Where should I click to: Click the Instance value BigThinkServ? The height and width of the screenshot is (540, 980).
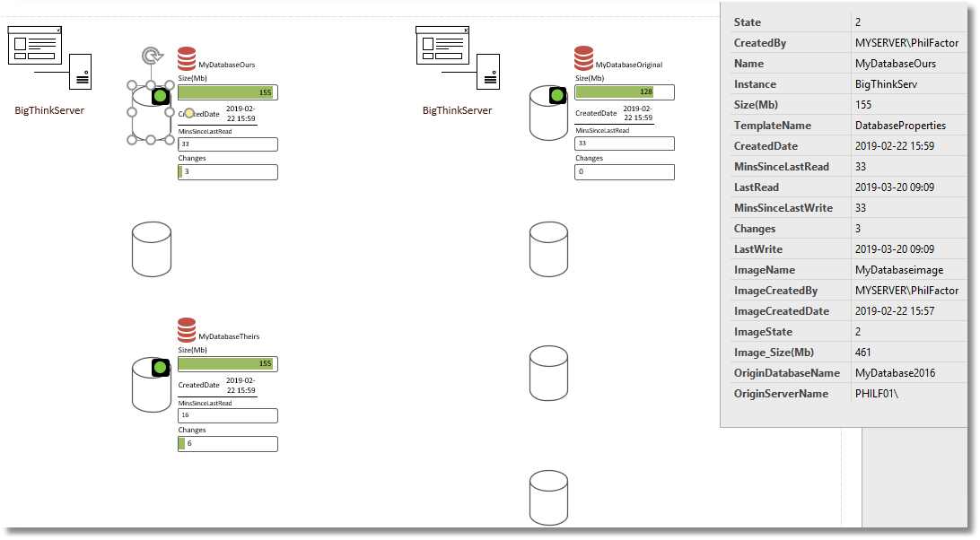pyautogui.click(x=887, y=83)
